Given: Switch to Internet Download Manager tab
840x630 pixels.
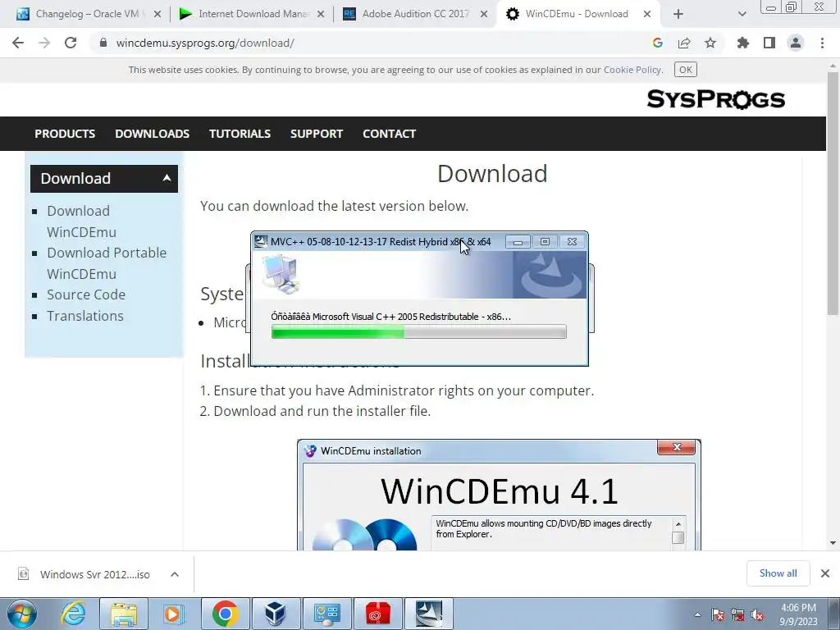Looking at the screenshot, I should (x=252, y=14).
